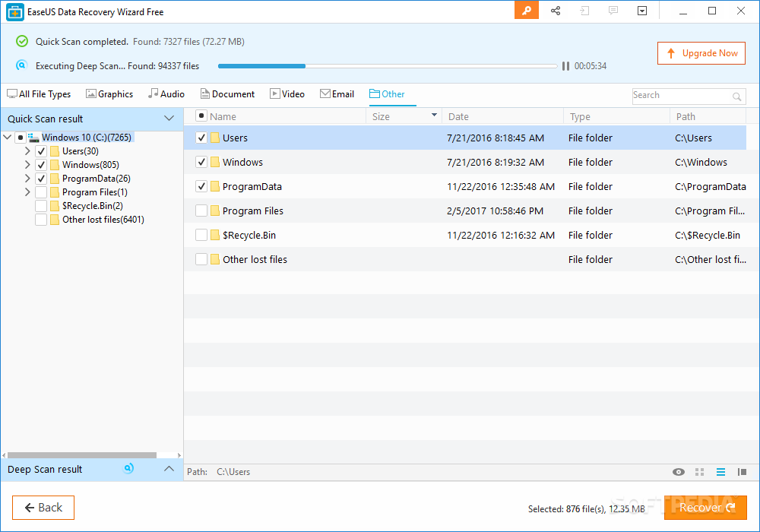Click the C:\Windows path cell
760x532 pixels.
[x=701, y=163]
